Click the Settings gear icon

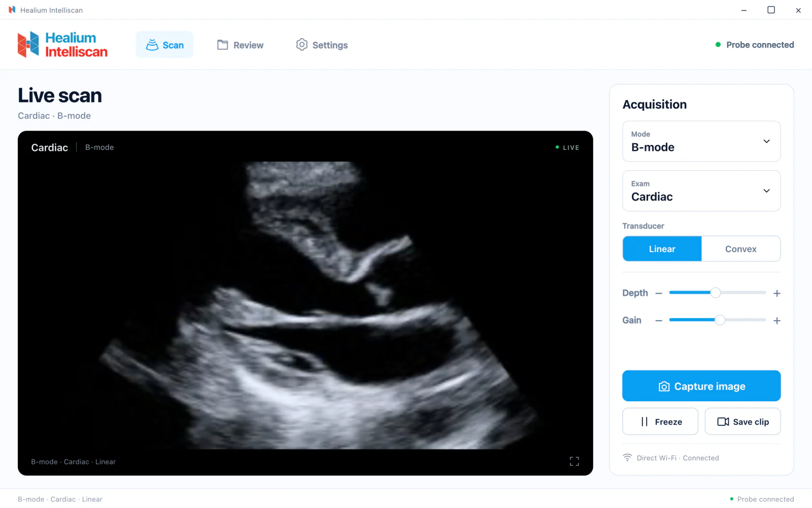[302, 45]
